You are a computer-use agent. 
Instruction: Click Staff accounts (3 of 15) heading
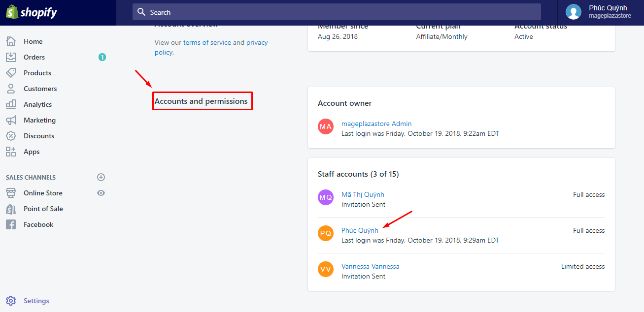(358, 174)
